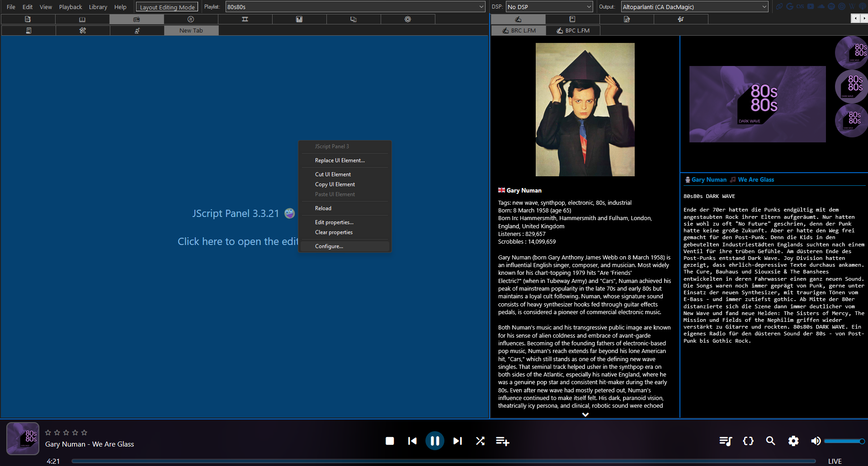Click the curly braces icon

[748, 441]
